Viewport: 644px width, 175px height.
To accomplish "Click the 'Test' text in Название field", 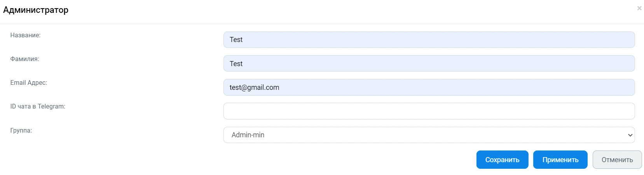I will coord(236,40).
